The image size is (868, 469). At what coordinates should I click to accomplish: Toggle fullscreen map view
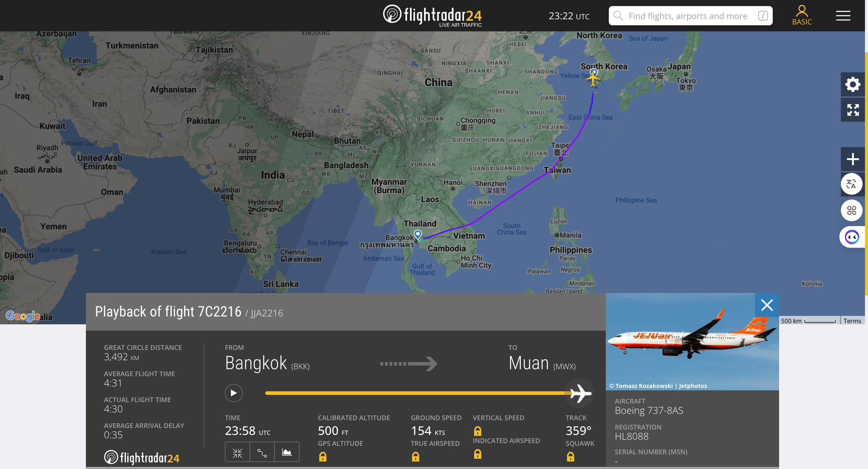tap(852, 110)
